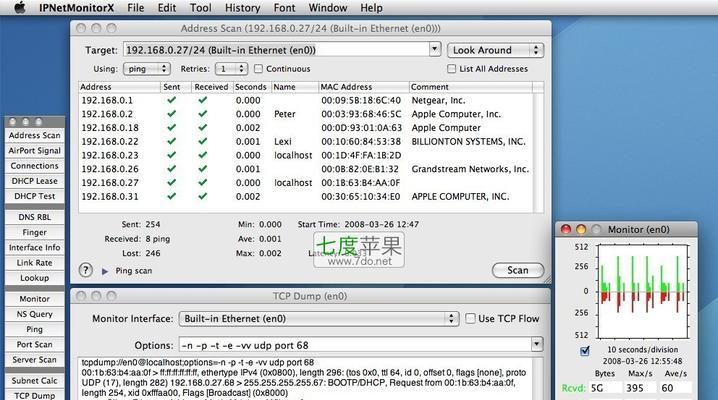This screenshot has width=718, height=400.
Task: Sort scan results by MAC Address column
Action: pos(363,87)
